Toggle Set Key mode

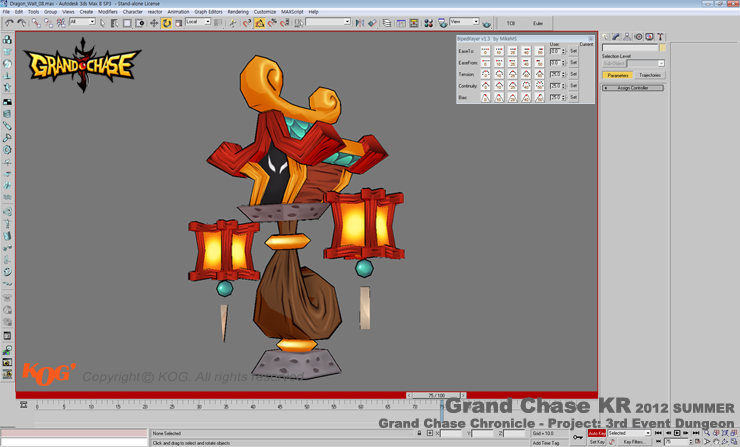tap(596, 441)
